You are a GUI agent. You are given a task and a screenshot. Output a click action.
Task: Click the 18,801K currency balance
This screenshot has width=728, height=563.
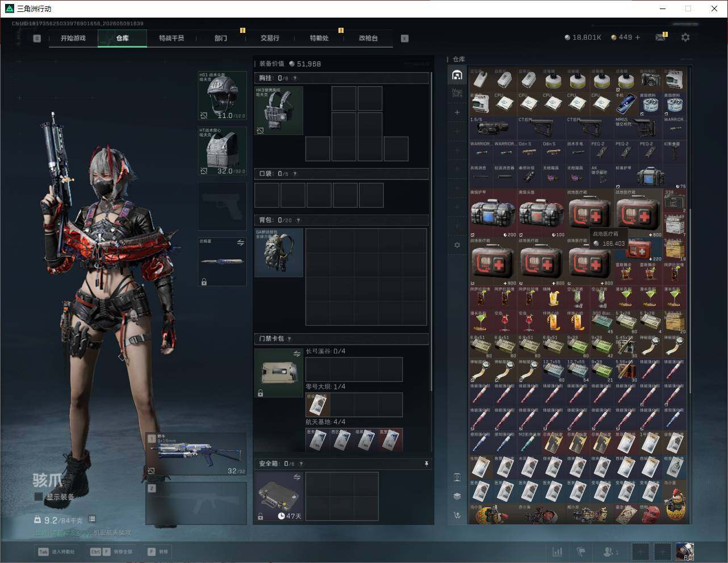(x=583, y=37)
